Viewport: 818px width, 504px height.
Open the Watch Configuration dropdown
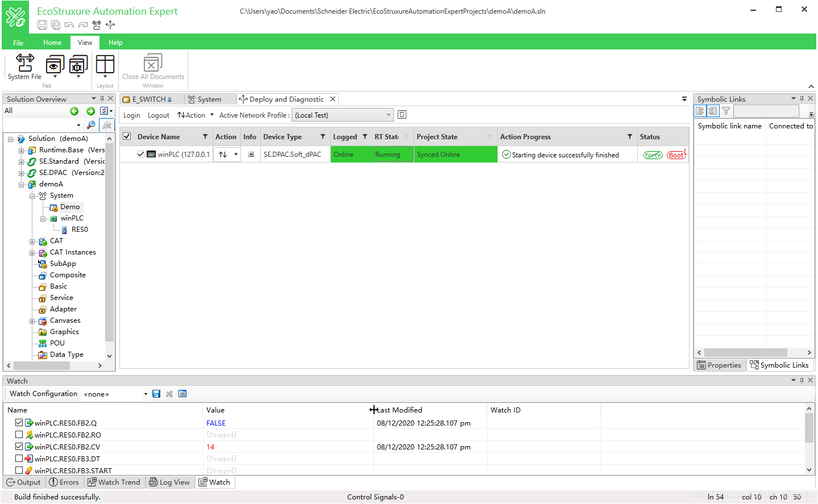pos(146,394)
